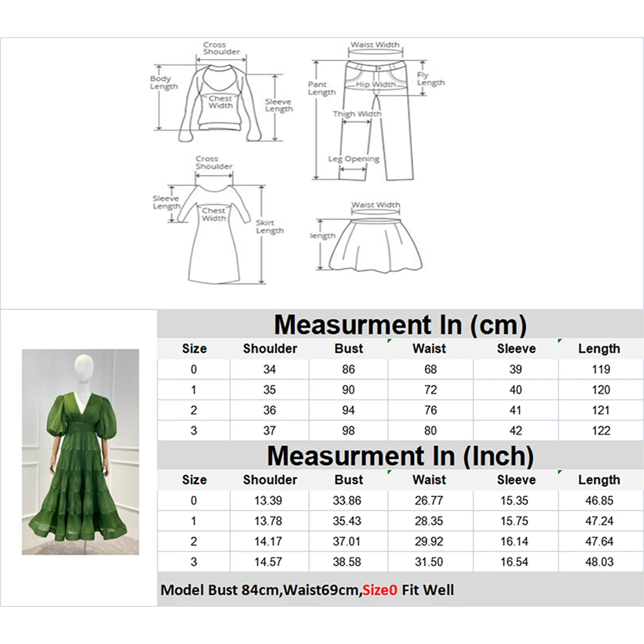Click the 'Measurment In (cm)' heading
Image resolution: width=644 pixels, height=644 pixels.
click(x=400, y=325)
